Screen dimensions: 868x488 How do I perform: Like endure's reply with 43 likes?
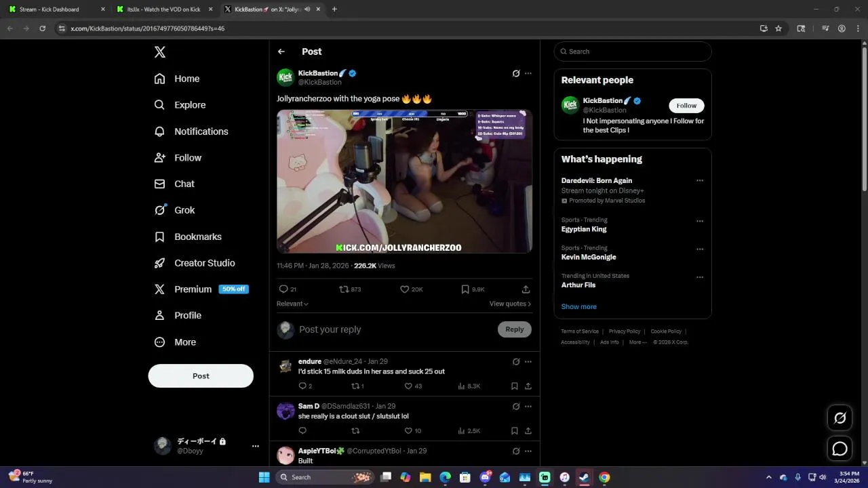click(413, 386)
